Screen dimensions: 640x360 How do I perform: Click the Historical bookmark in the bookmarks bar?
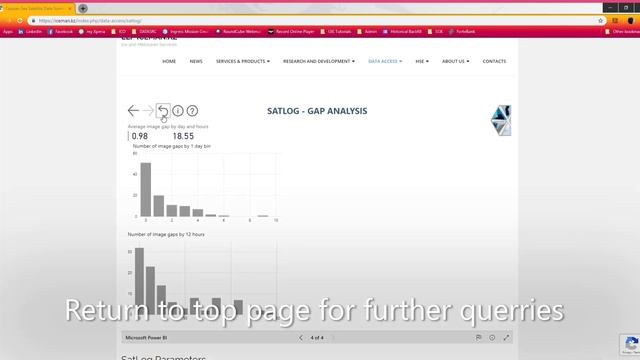[x=402, y=31]
